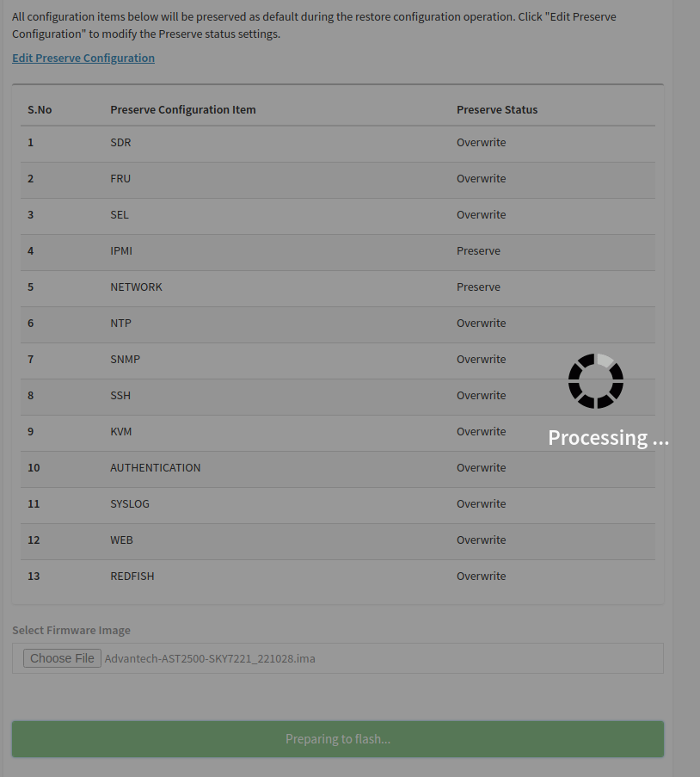Click the Preserve Status column header
Image resolution: width=700 pixels, height=777 pixels.
[497, 109]
